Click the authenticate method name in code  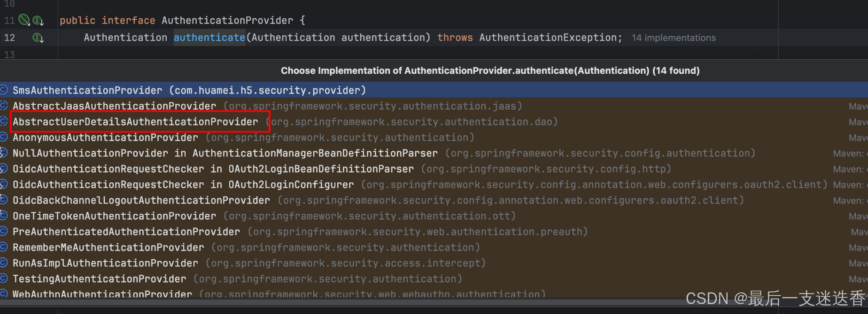209,38
